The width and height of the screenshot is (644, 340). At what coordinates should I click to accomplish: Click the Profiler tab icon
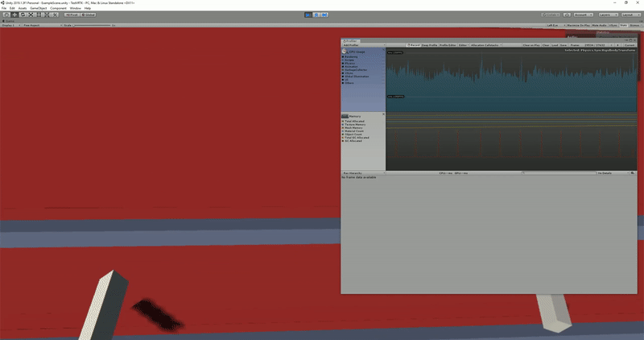point(345,41)
